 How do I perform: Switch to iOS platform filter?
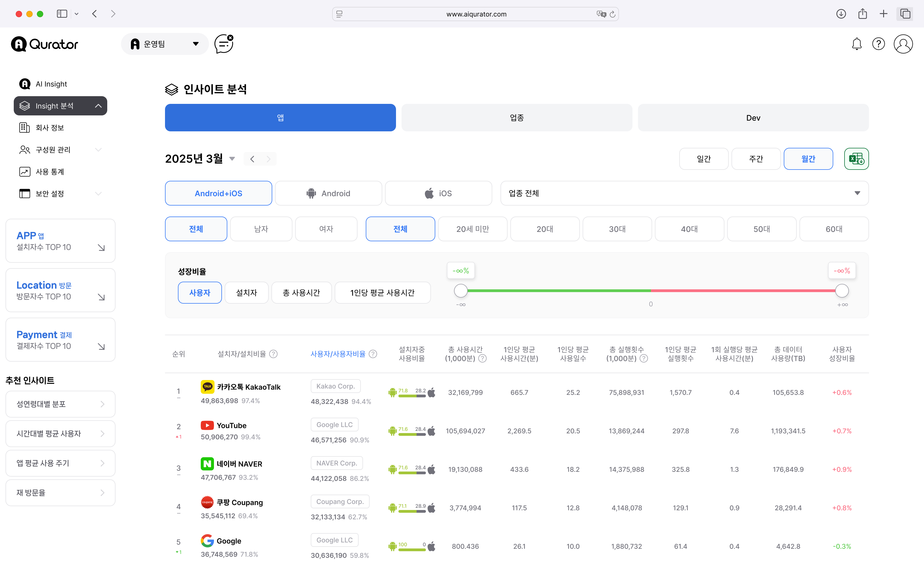438,193
